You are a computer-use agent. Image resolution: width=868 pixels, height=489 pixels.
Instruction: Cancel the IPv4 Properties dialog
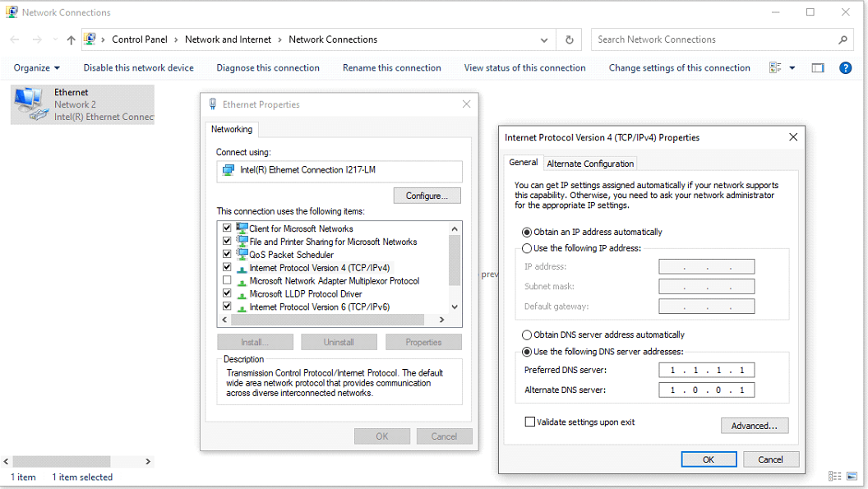[770, 459]
